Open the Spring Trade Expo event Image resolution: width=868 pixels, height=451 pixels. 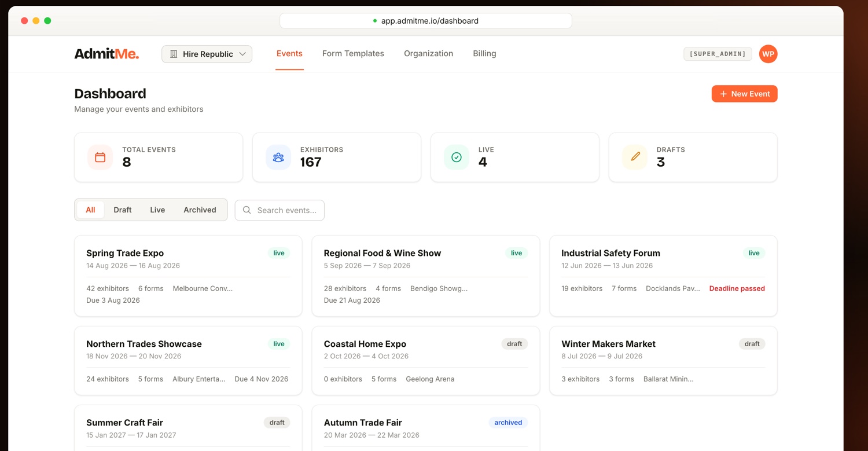(188, 276)
